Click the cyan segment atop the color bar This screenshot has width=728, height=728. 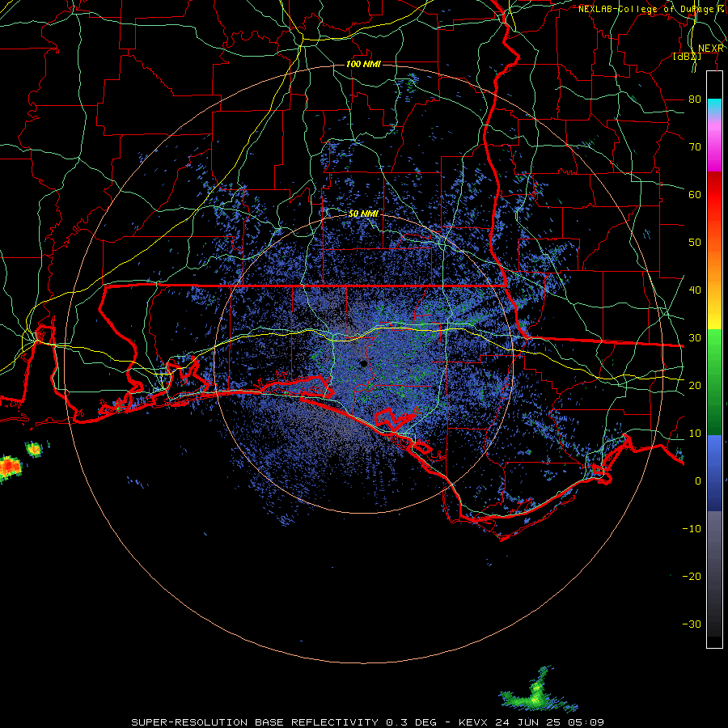[714, 106]
